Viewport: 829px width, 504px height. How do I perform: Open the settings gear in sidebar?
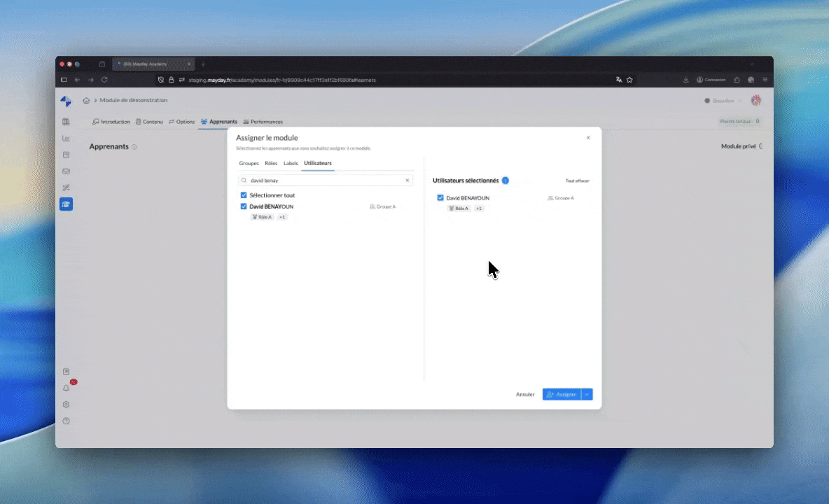66,405
